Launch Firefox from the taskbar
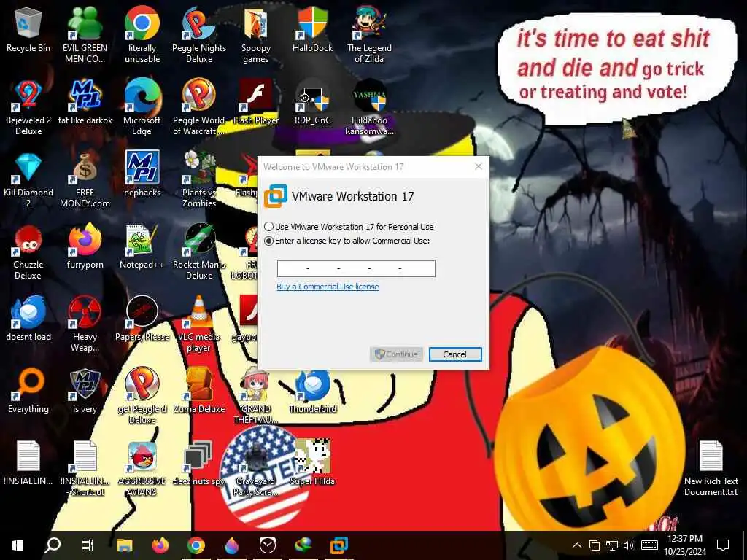The height and width of the screenshot is (560, 747). point(160,545)
